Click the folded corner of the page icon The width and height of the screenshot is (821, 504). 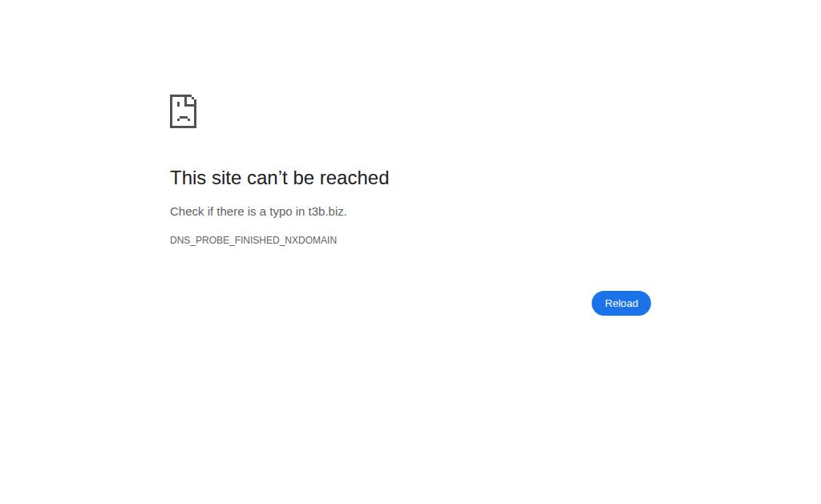tap(191, 99)
